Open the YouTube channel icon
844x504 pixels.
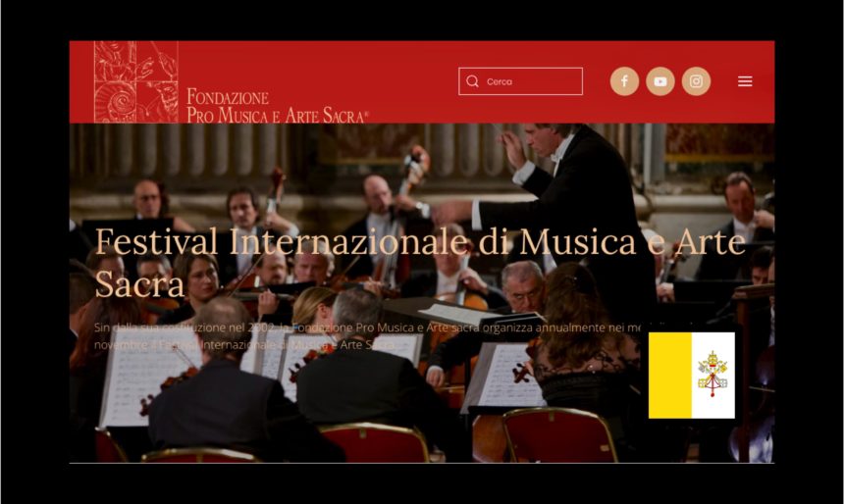(x=660, y=81)
